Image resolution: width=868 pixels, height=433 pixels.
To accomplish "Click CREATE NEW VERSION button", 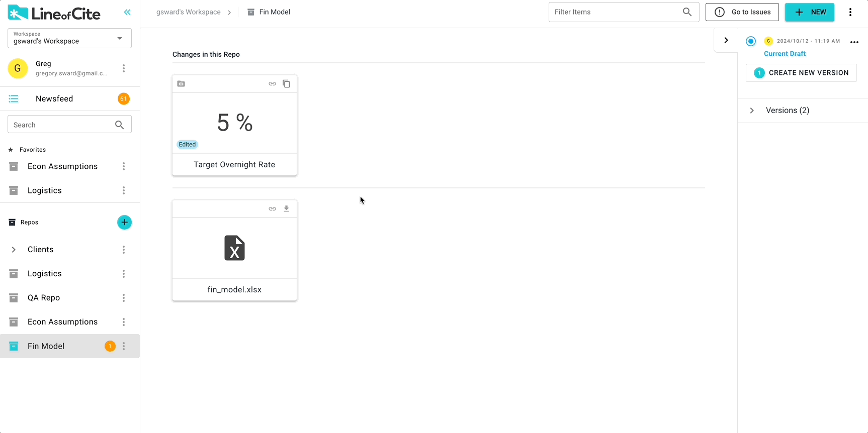I will pyautogui.click(x=801, y=73).
